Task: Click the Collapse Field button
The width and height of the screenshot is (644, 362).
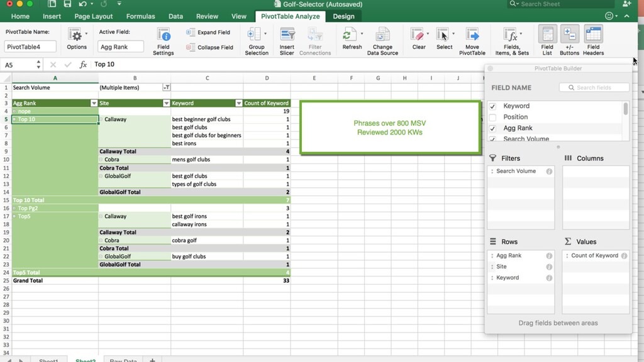Action: [x=209, y=47]
